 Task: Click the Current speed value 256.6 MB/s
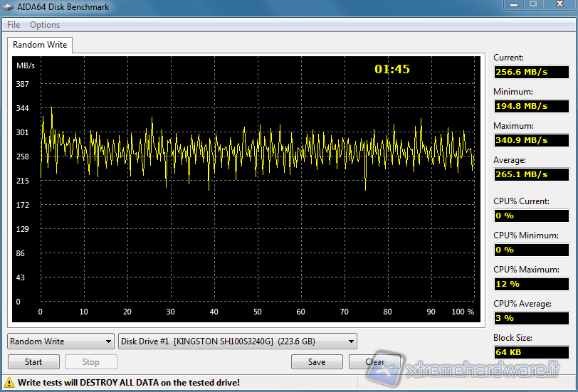coord(531,72)
